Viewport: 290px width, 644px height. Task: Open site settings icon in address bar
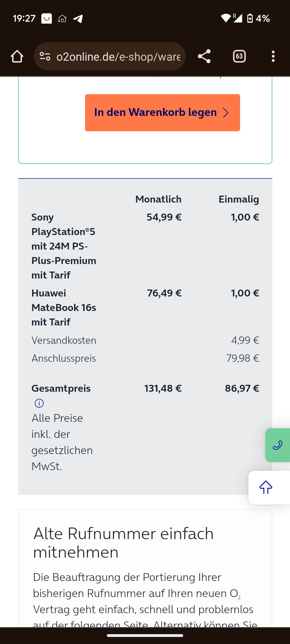click(45, 56)
